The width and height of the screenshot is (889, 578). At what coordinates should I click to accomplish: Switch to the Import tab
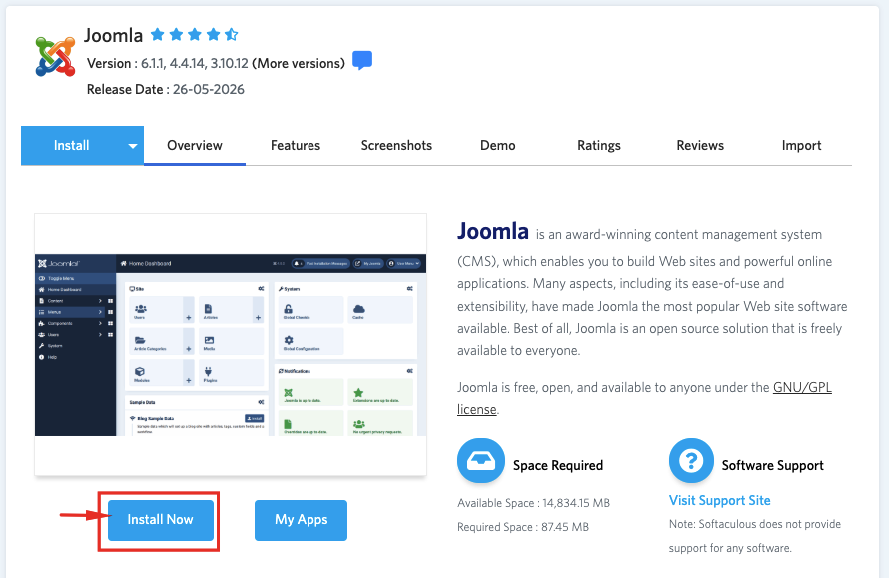[801, 146]
